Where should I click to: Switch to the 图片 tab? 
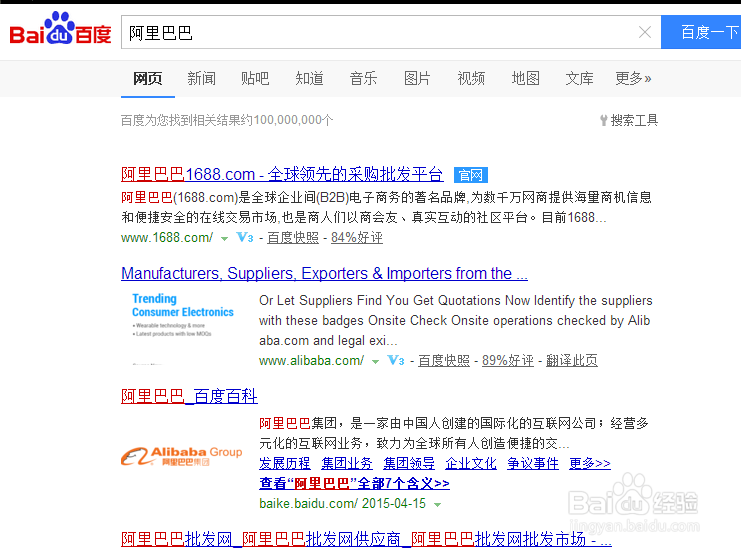417,78
